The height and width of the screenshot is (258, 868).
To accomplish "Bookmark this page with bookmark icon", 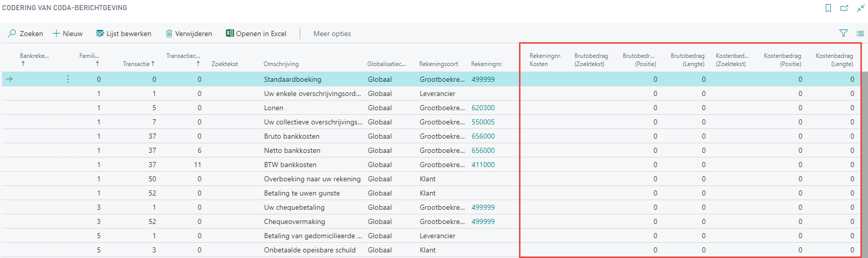I will tap(828, 8).
